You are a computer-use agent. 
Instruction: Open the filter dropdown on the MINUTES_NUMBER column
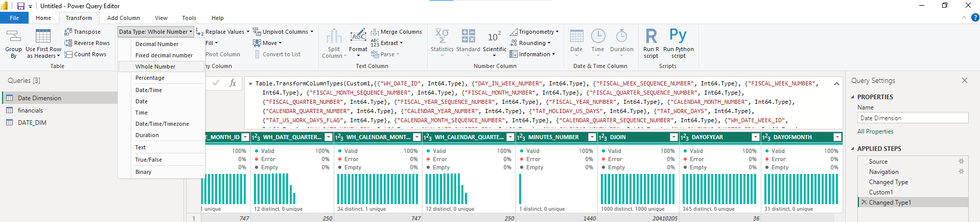(x=592, y=137)
